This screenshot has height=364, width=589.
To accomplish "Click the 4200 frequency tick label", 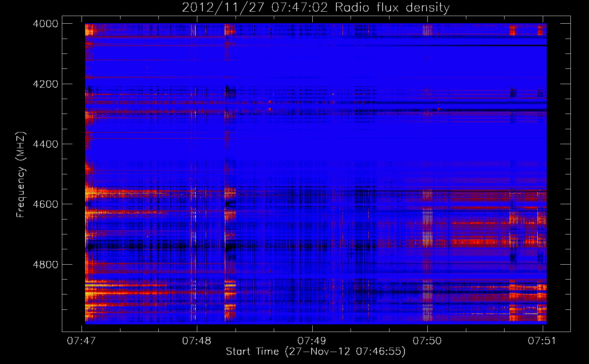I will (46, 84).
